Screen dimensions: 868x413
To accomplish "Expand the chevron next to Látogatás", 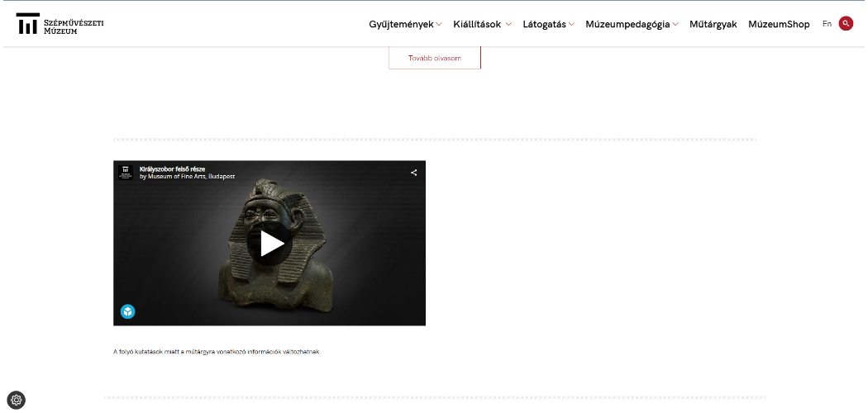I will coord(571,25).
